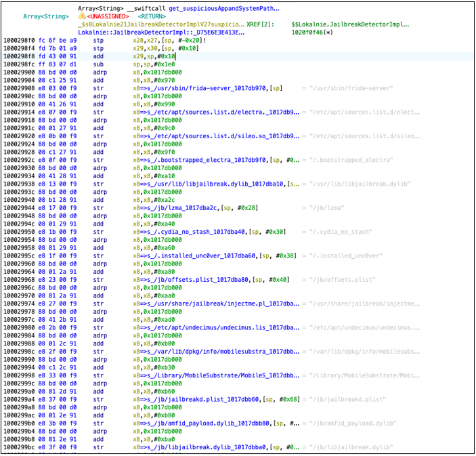Select address 1000298f0 in listing

[20, 40]
